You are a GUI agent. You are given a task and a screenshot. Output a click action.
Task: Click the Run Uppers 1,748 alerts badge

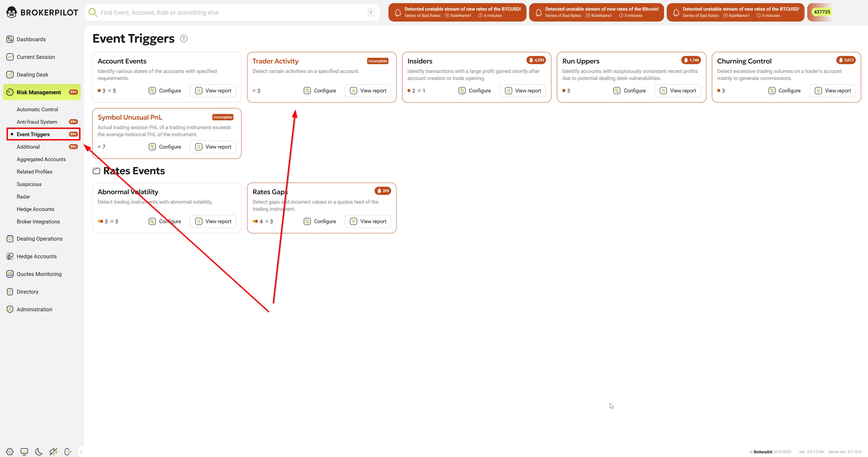pyautogui.click(x=691, y=60)
